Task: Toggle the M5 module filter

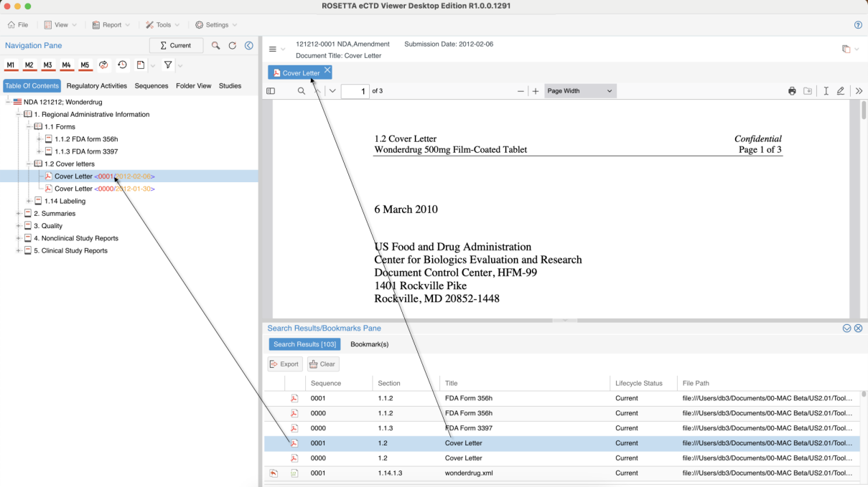Action: (85, 65)
